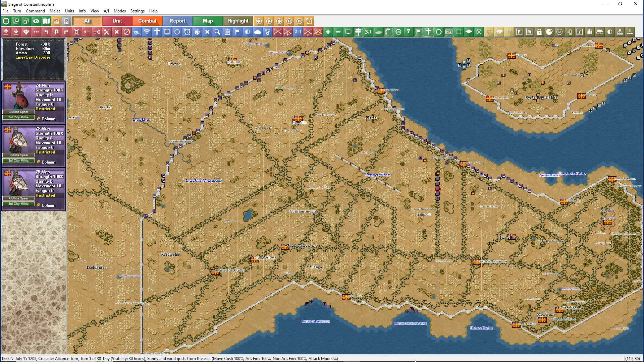Switch to the Map toolbar tab

click(x=208, y=21)
